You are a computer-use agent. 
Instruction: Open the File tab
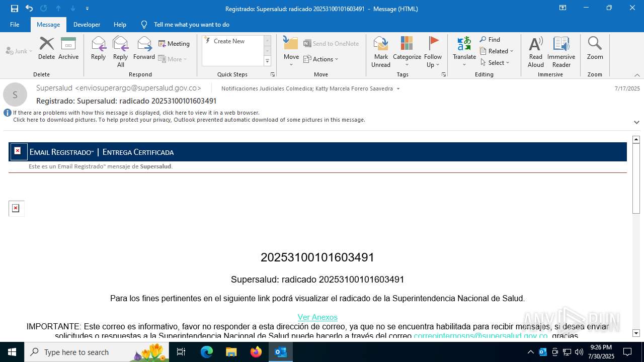click(15, 25)
